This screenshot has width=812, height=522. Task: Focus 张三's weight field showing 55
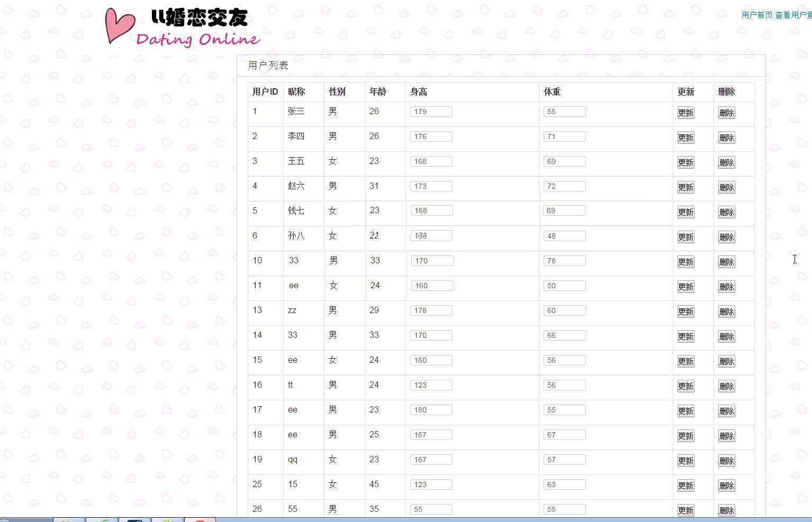565,112
